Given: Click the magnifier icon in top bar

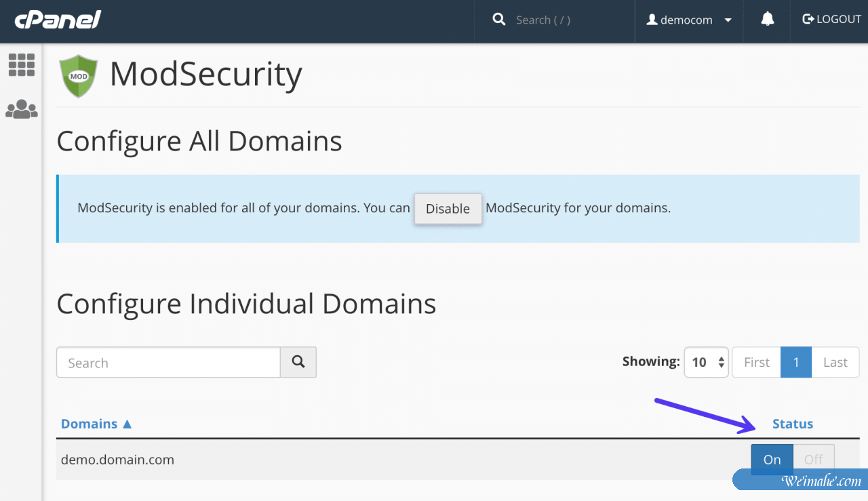Looking at the screenshot, I should coord(499,20).
